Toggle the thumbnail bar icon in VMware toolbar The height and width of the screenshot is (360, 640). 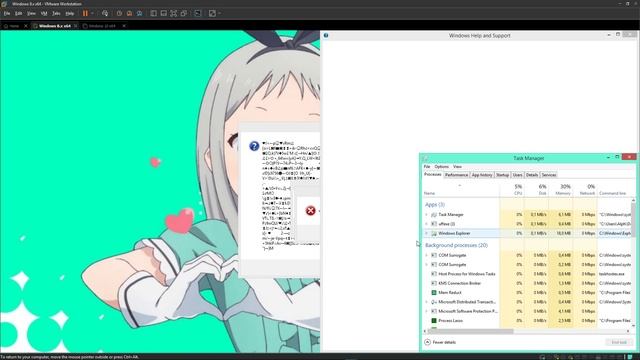pos(164,13)
